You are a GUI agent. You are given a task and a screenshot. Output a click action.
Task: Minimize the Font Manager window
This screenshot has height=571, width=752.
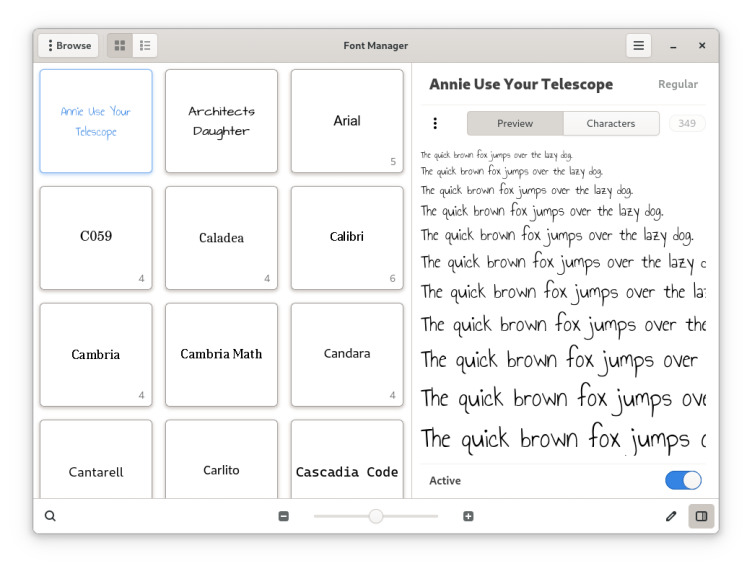(x=674, y=46)
